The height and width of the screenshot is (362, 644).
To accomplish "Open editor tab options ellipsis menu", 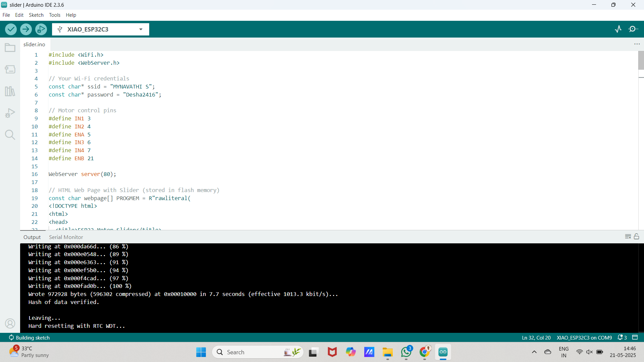I will click(x=637, y=44).
